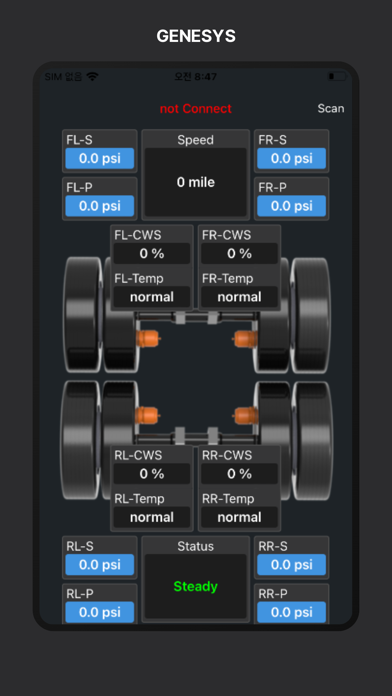The width and height of the screenshot is (392, 696).
Task: Click the rear-left outer tire image
Action: click(80, 439)
